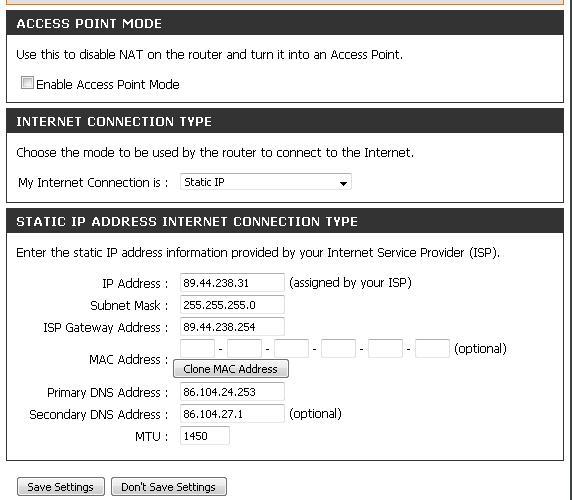Click the first MAC Address octet box
This screenshot has width=572, height=500.
(x=197, y=348)
